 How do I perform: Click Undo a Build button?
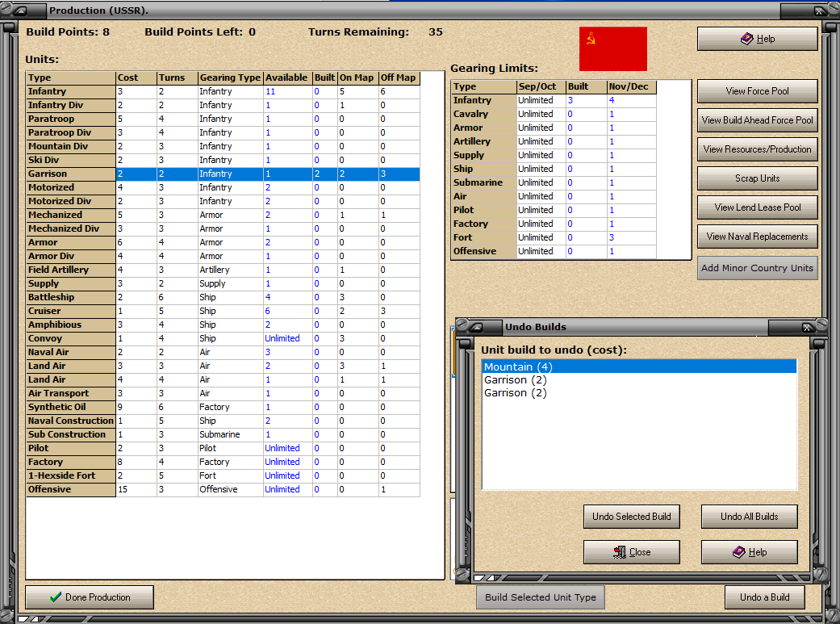(x=764, y=597)
